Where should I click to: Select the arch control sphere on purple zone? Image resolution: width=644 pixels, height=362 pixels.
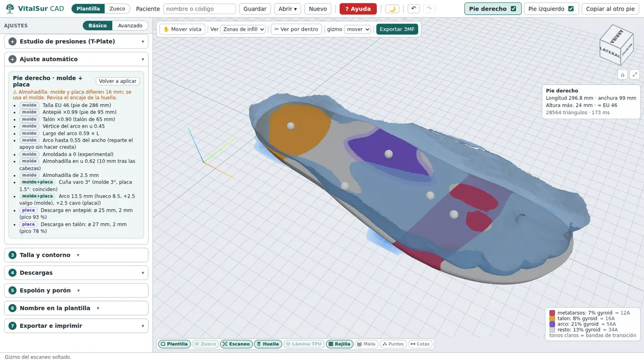[x=388, y=154]
